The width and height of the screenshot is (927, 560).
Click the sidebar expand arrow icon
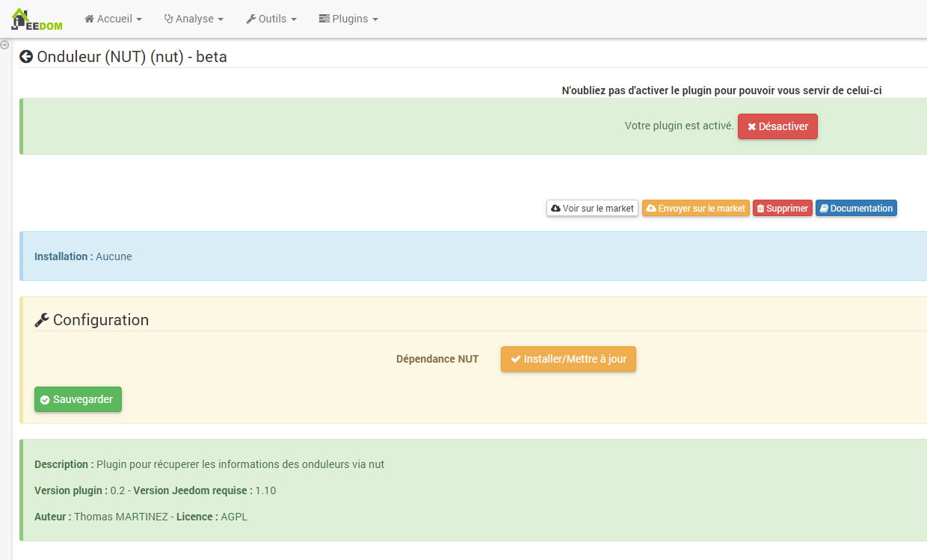click(4, 45)
